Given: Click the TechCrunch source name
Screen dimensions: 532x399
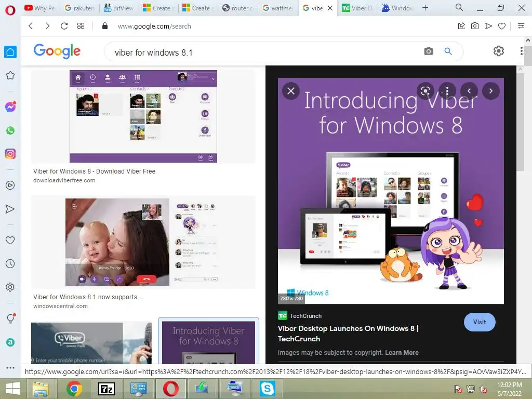Looking at the screenshot, I should [x=305, y=316].
